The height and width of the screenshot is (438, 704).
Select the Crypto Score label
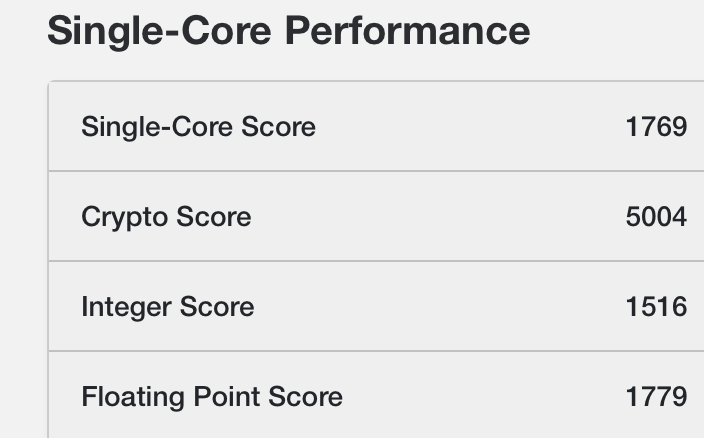pos(166,217)
